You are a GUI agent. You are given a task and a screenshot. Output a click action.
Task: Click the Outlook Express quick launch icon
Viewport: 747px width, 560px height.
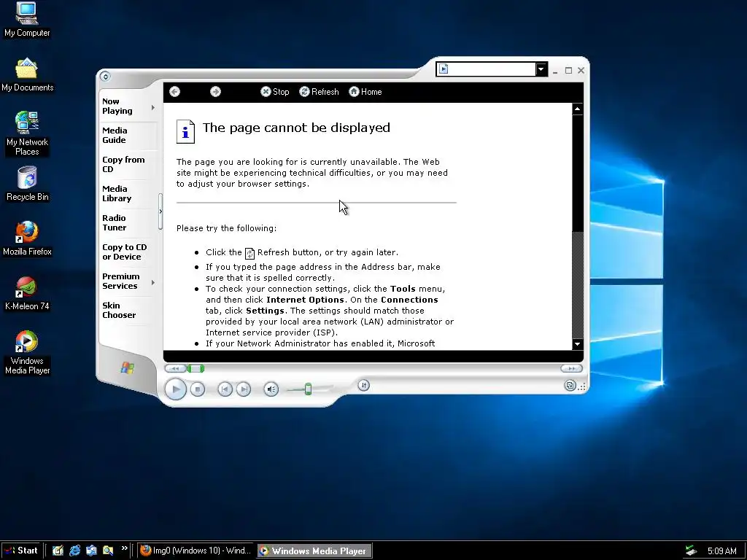point(91,551)
